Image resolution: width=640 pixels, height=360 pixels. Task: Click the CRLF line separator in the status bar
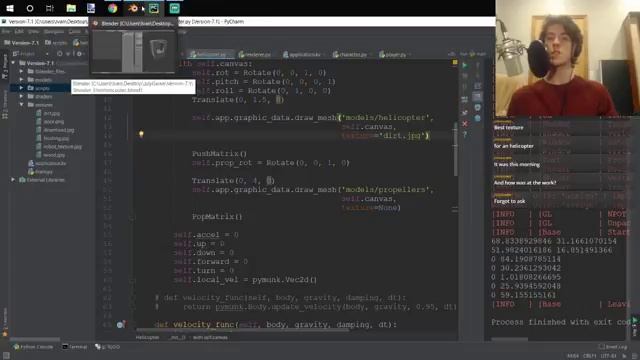(x=589, y=356)
